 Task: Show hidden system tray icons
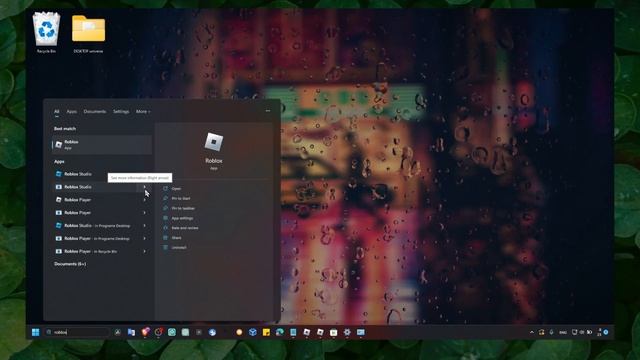coord(531,332)
